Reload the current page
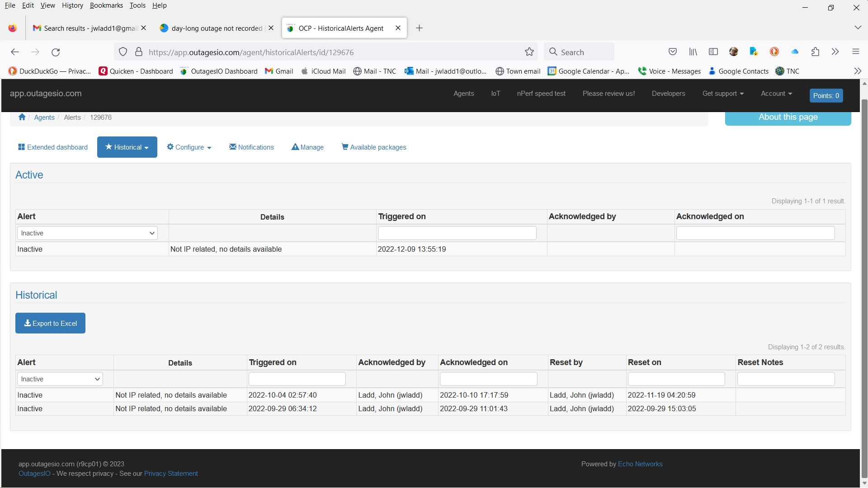The image size is (868, 488). point(56,52)
